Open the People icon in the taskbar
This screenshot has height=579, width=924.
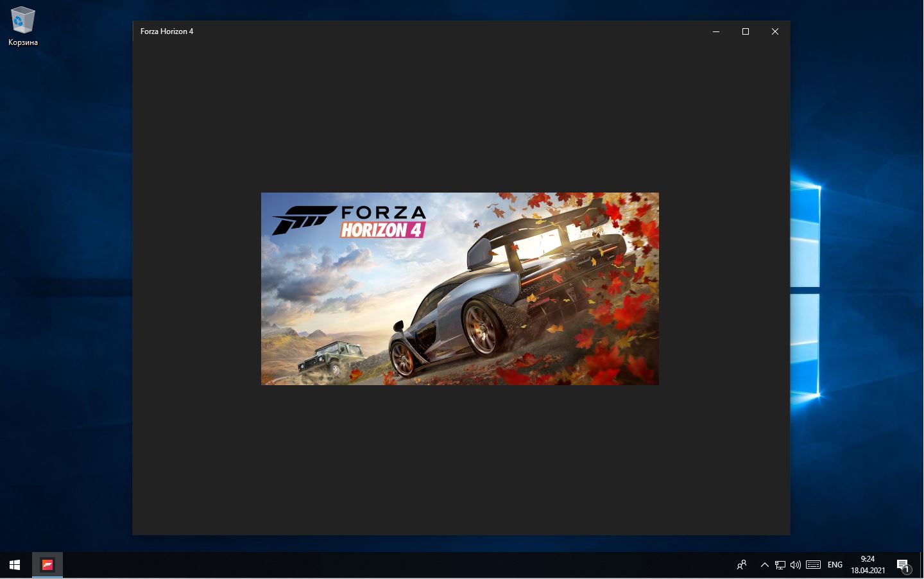tap(742, 565)
